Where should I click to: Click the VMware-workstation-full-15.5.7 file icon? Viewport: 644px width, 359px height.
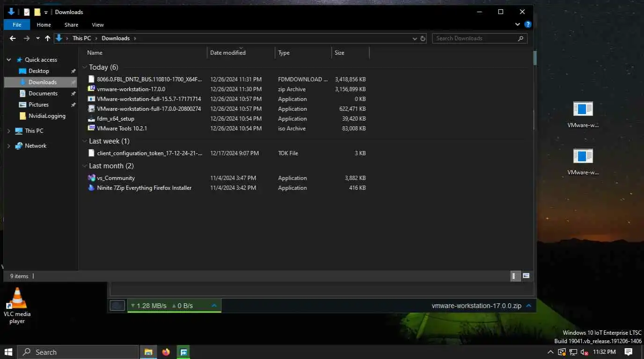click(x=92, y=99)
